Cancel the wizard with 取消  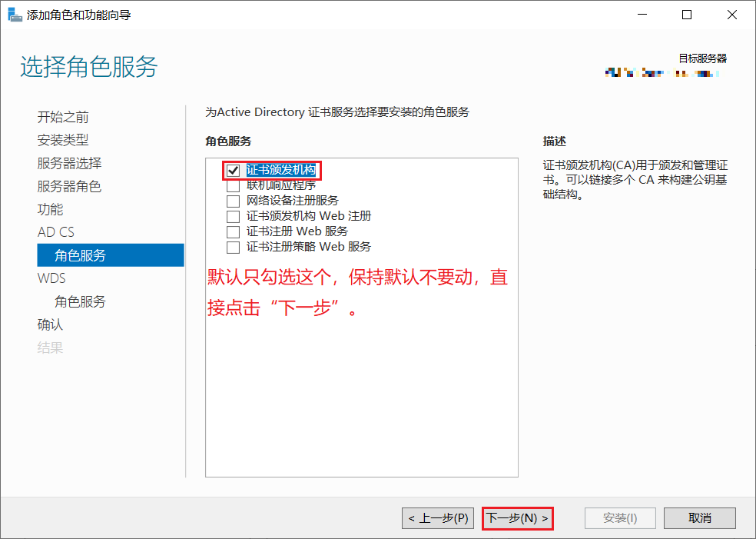tap(699, 518)
